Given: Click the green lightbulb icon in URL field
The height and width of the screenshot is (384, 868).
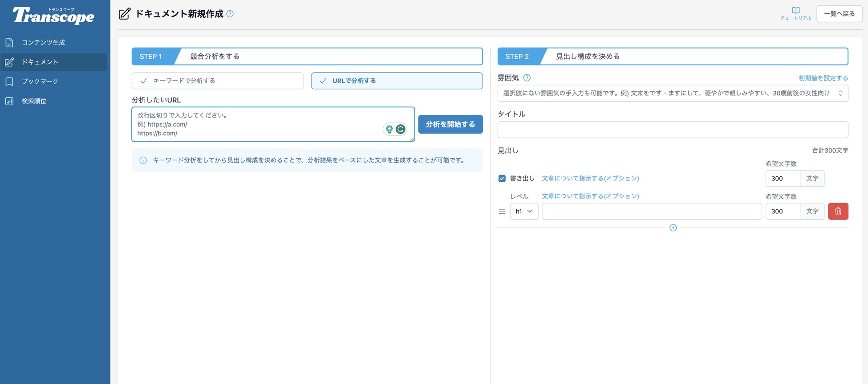Looking at the screenshot, I should click(x=389, y=129).
